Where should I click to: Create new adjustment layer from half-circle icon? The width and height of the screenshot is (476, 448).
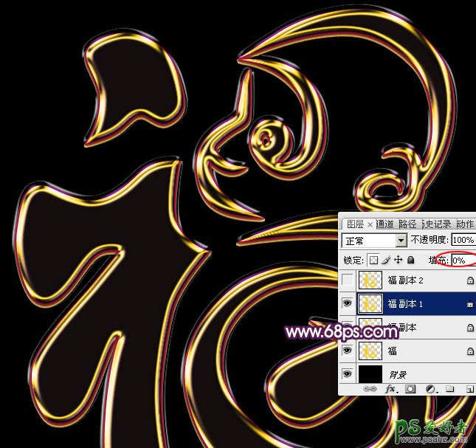(429, 388)
